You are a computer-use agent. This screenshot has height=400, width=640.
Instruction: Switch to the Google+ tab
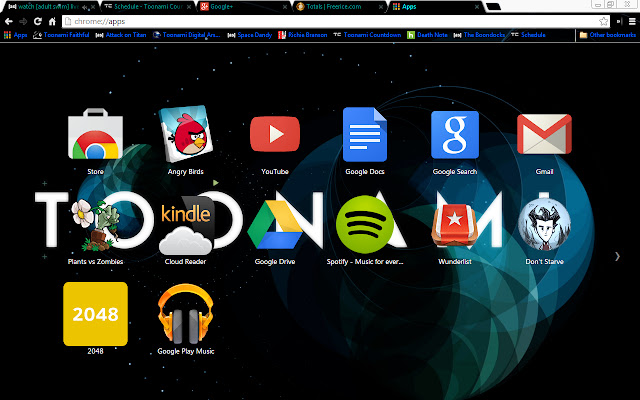coord(243,7)
